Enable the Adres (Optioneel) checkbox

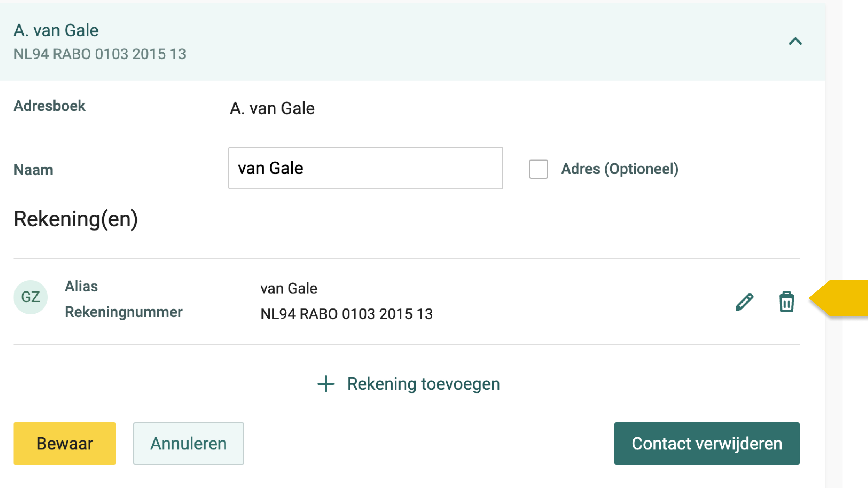pyautogui.click(x=538, y=169)
